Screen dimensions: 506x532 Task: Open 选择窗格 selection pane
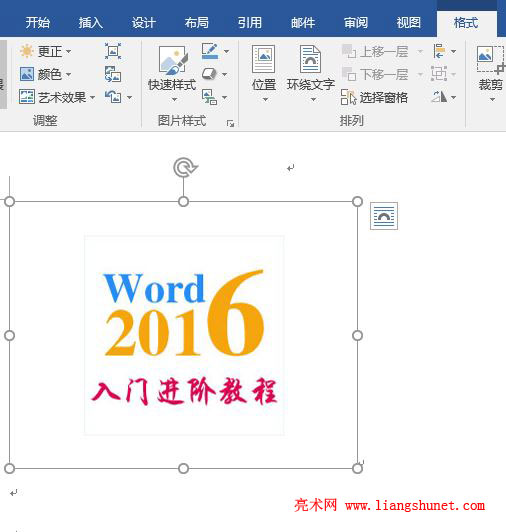coord(374,97)
